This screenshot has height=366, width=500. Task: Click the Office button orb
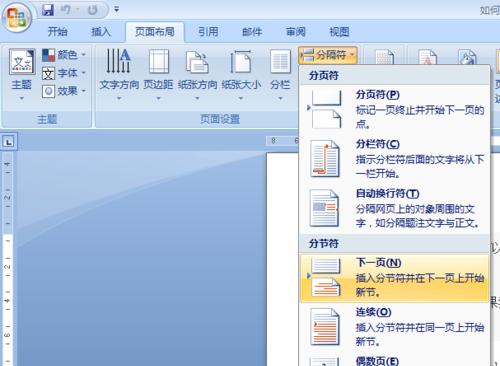(17, 17)
